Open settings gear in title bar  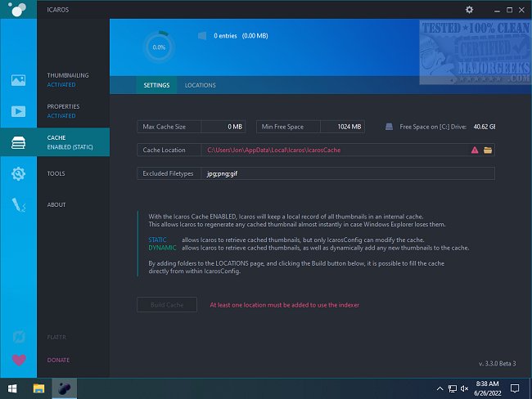(469, 10)
